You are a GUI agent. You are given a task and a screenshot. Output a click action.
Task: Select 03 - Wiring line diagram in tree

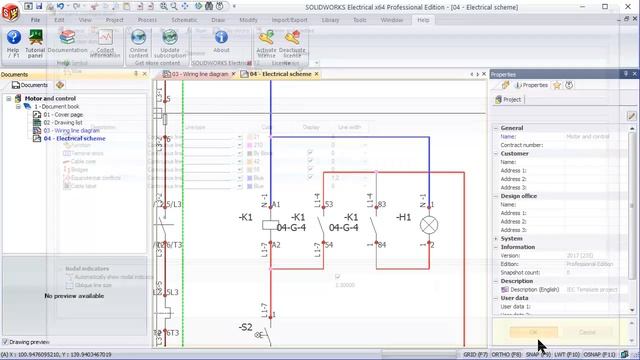point(71,131)
